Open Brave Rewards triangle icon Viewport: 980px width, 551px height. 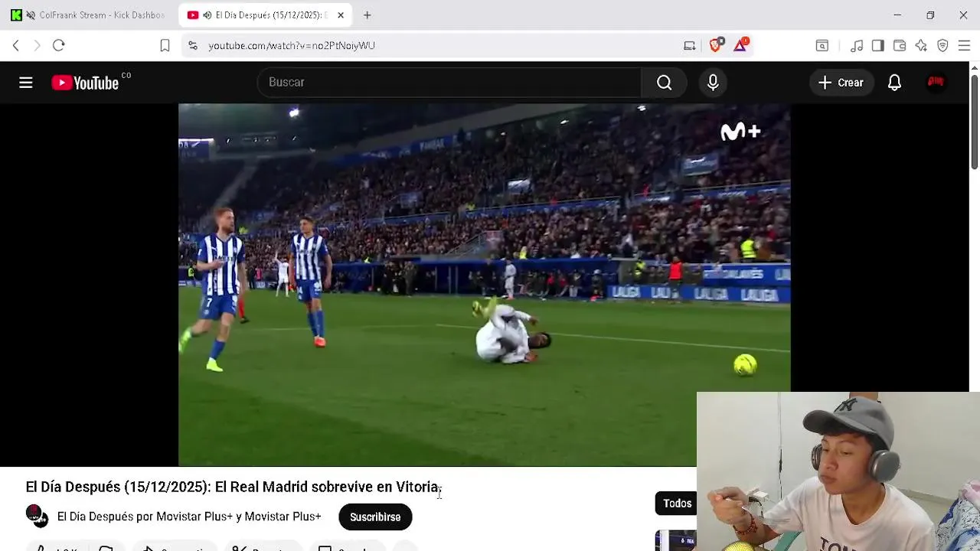point(740,45)
